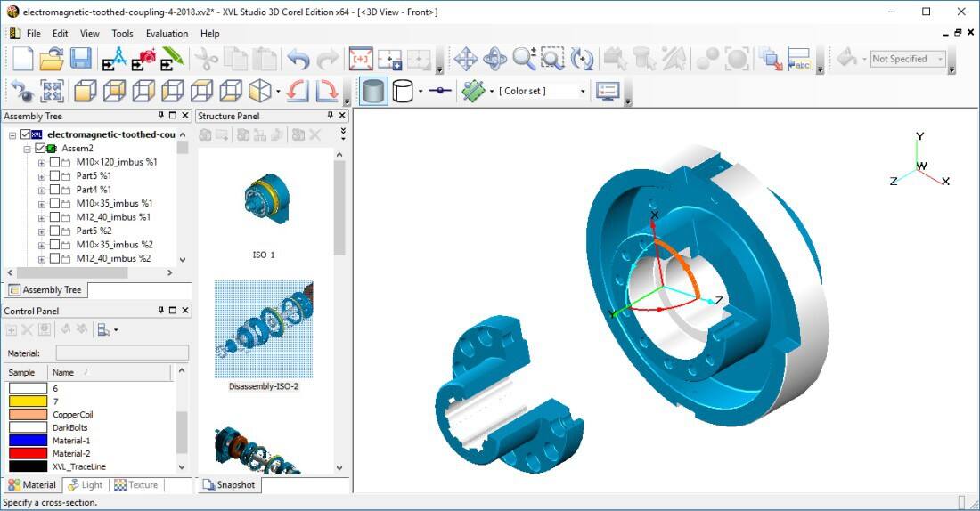Screen dimensions: 980x511
Task: Select the CopperCoil color swatch
Action: (x=27, y=415)
